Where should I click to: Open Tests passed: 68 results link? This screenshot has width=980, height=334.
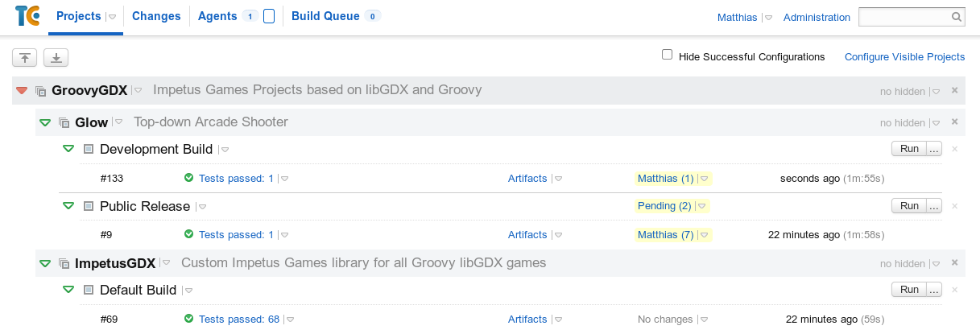239,319
